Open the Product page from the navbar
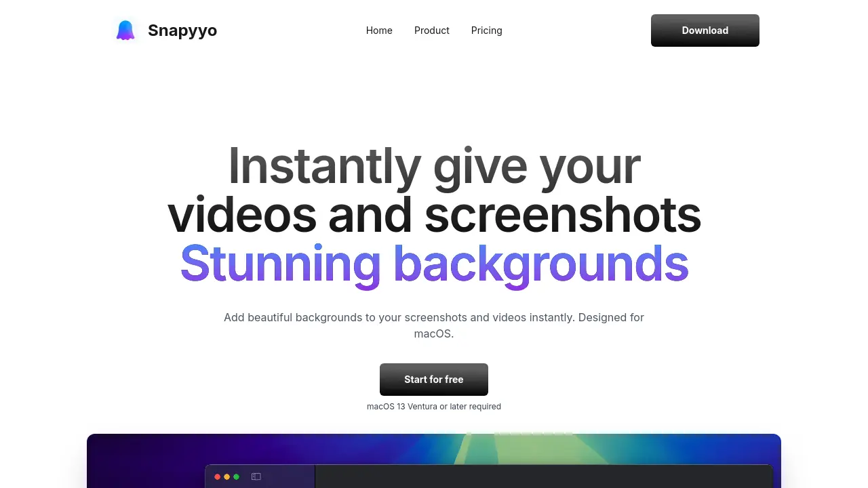Viewport: 868px width, 488px height. pos(431,30)
